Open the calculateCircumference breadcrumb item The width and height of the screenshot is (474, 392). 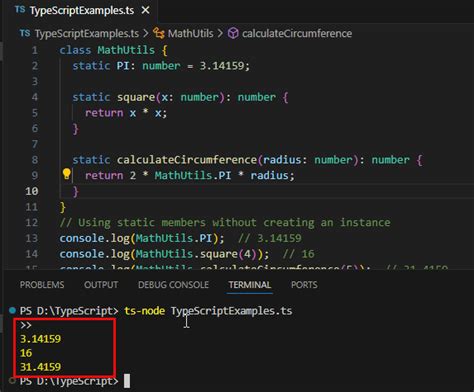297,33
